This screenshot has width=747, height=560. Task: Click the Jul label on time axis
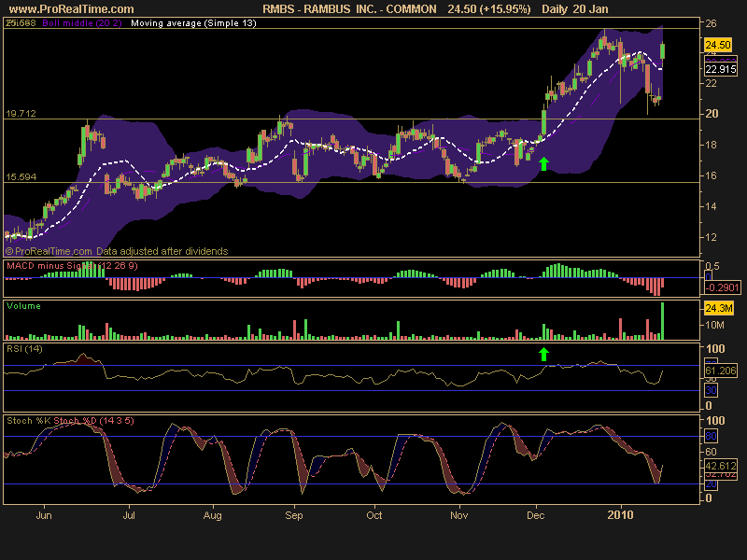(129, 515)
